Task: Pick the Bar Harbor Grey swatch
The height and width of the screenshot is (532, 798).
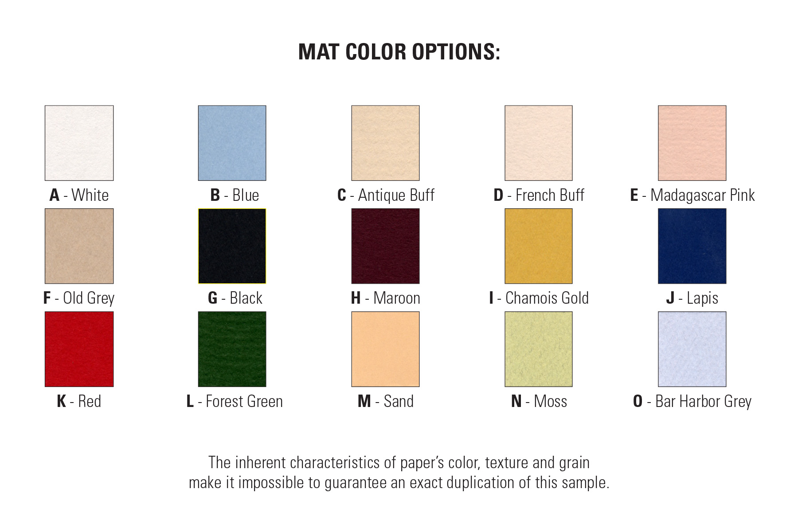Action: [x=692, y=349]
